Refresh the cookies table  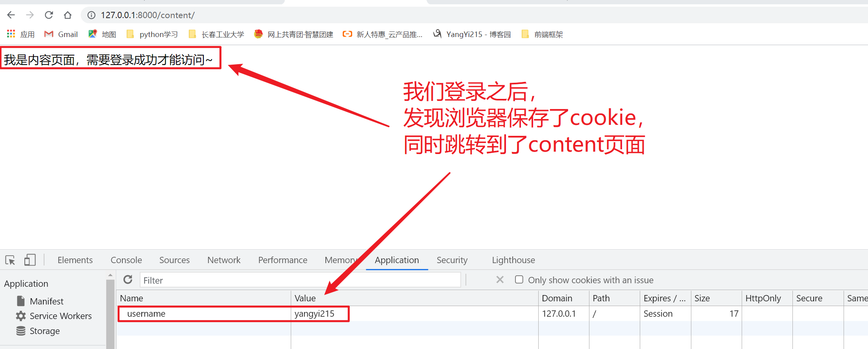[x=128, y=280]
